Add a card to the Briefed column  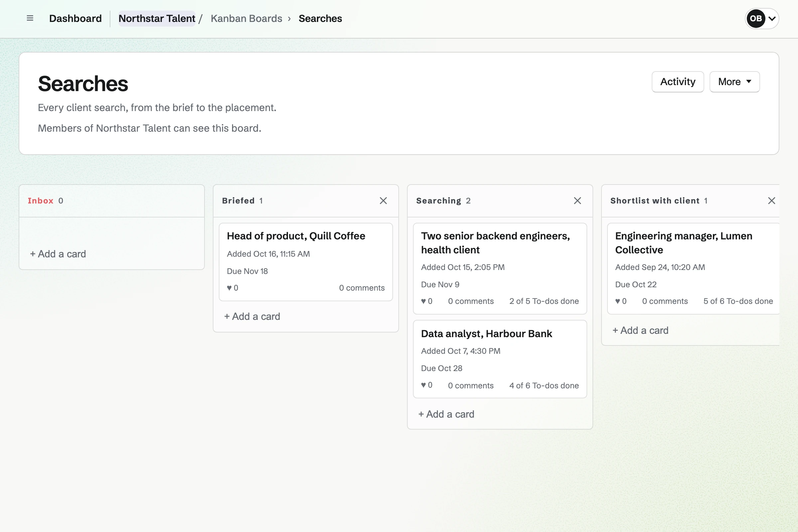[252, 316]
